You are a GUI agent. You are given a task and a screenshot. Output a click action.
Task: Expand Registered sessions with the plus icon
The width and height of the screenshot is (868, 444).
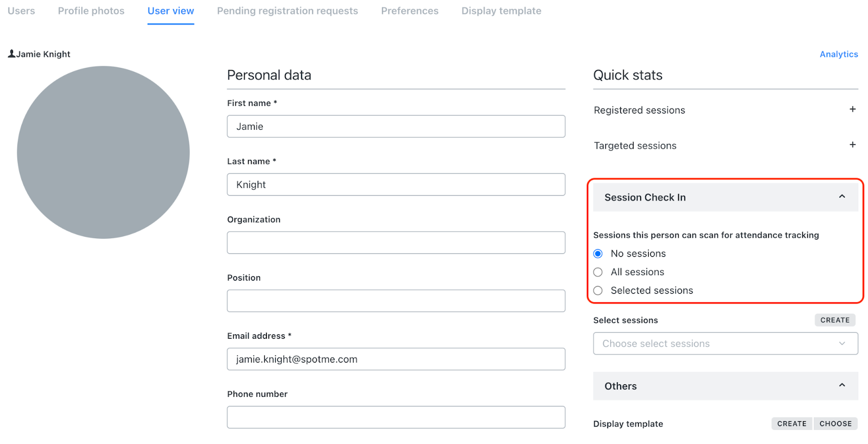coord(852,109)
